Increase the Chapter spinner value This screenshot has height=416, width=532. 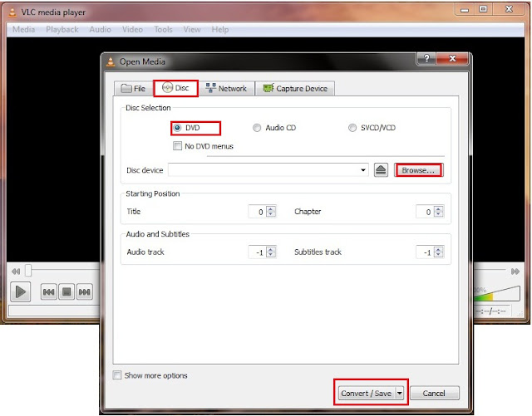tap(438, 208)
